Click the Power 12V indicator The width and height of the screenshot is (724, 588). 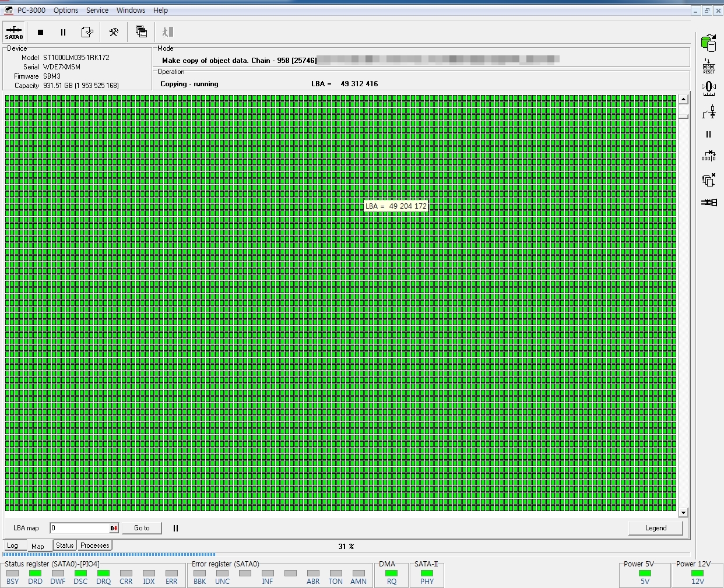coord(698,573)
